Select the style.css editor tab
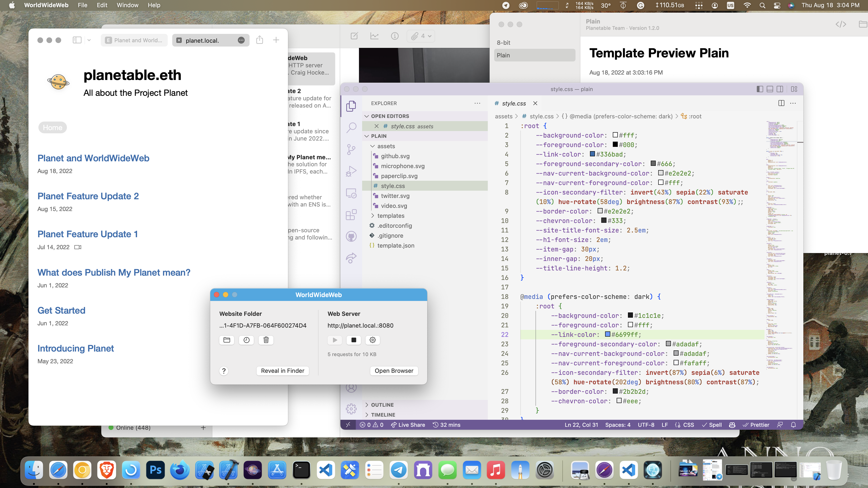 [x=514, y=103]
